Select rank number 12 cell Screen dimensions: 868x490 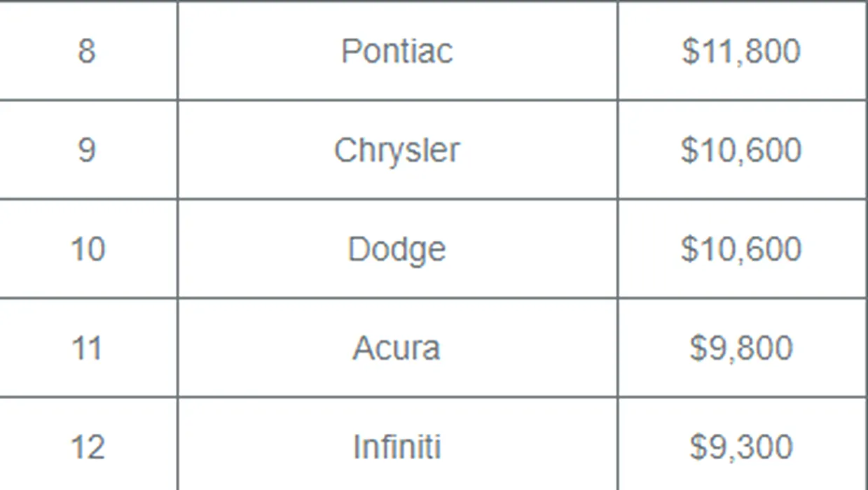87,444
